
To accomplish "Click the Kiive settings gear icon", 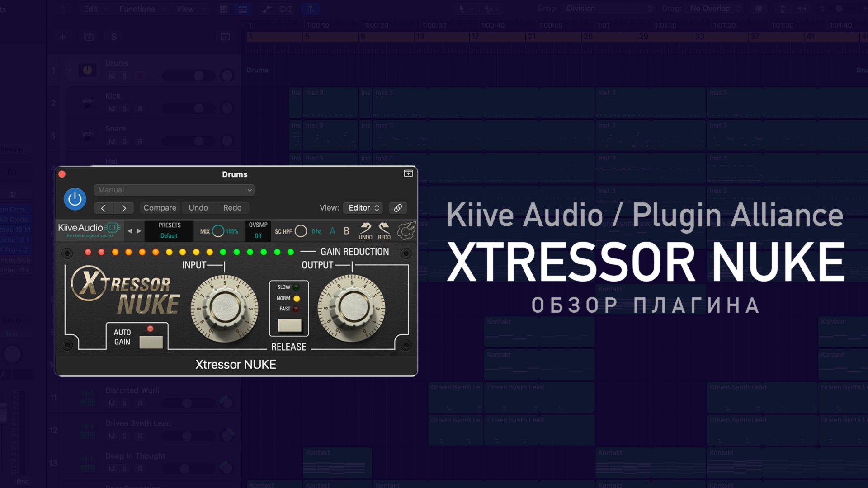I will coord(406,231).
